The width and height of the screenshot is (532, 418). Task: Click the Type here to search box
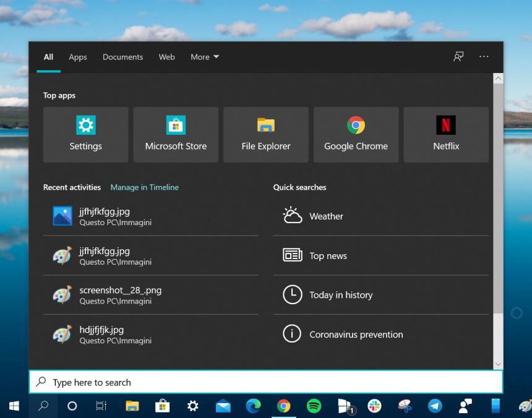pos(266,382)
